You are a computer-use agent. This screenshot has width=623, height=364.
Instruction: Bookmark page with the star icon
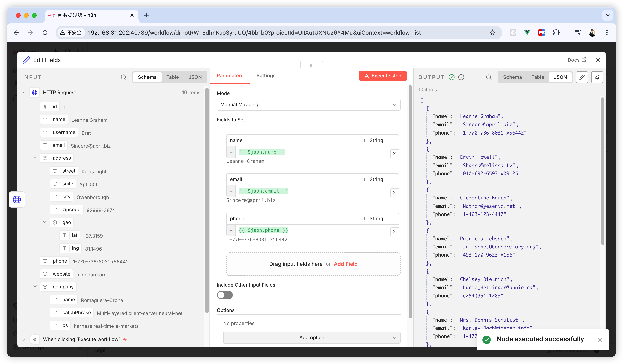tap(492, 33)
